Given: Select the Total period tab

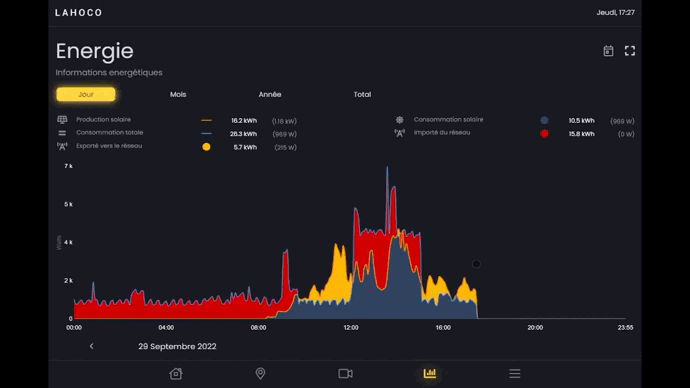Looking at the screenshot, I should (362, 94).
